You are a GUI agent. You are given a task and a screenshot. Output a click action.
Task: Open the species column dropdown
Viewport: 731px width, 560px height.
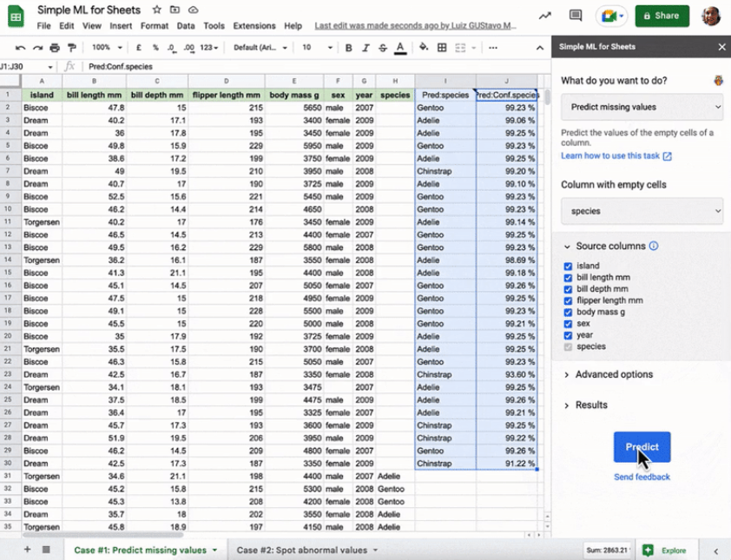coord(642,211)
